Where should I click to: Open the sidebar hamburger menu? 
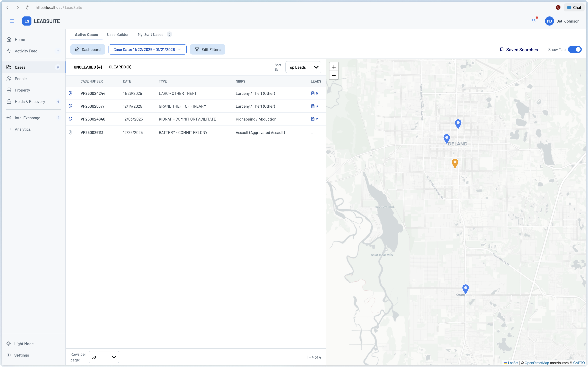pyautogui.click(x=12, y=21)
